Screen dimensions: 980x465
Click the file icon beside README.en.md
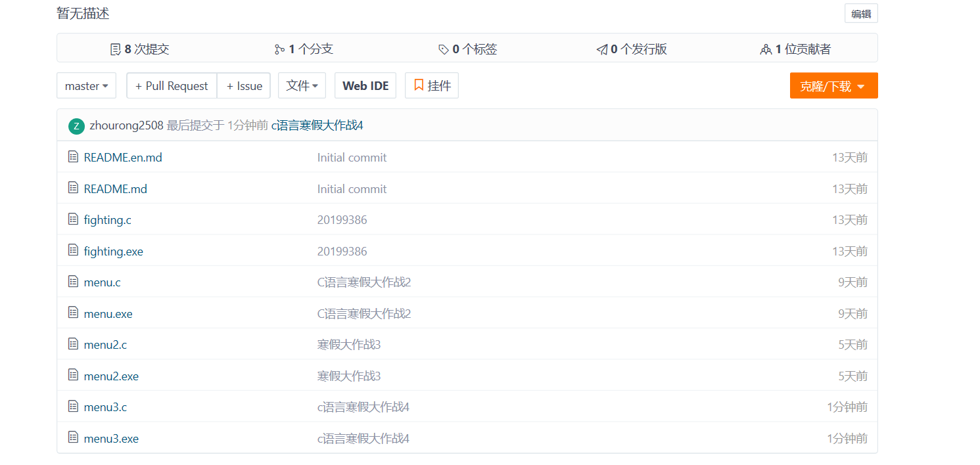(73, 157)
